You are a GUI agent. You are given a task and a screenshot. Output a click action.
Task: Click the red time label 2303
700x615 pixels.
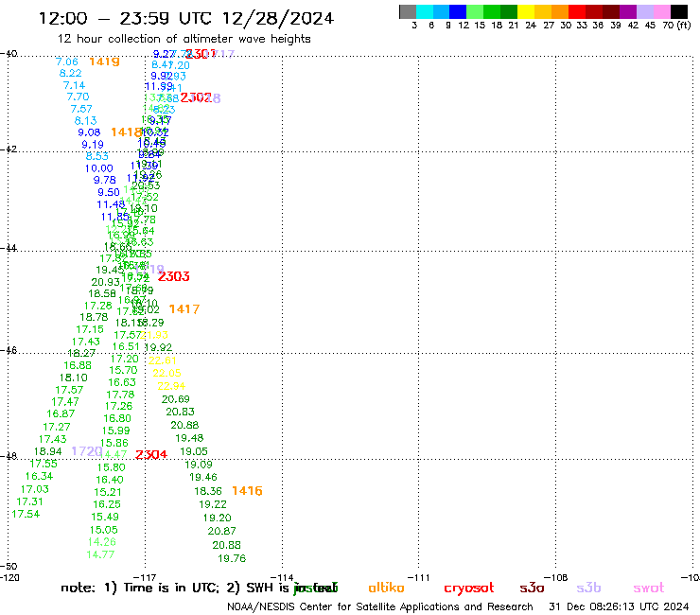pos(174,276)
